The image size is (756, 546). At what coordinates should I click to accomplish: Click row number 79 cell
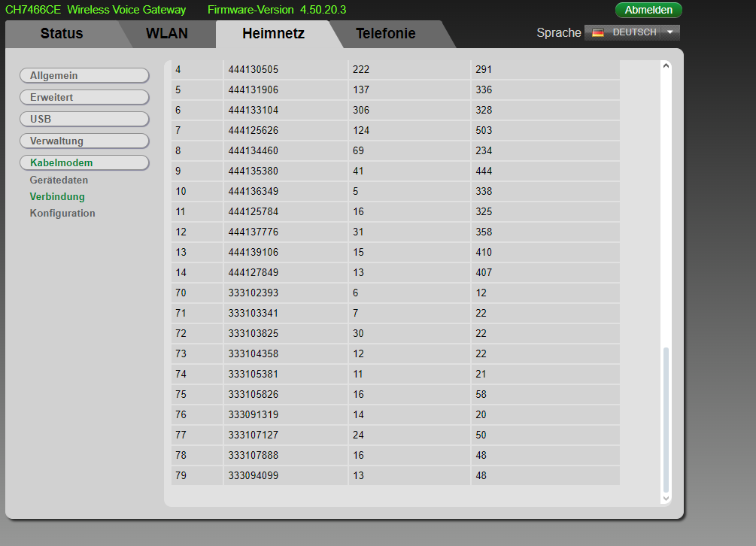click(x=197, y=475)
